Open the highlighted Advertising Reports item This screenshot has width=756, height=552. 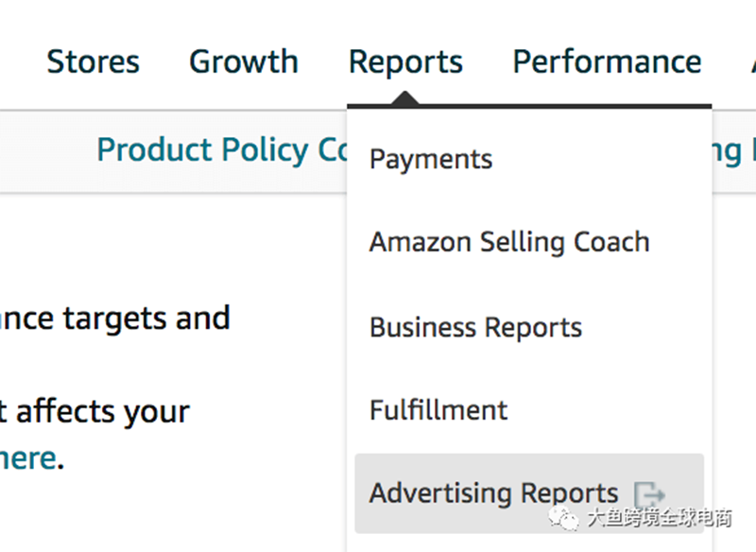pyautogui.click(x=529, y=493)
